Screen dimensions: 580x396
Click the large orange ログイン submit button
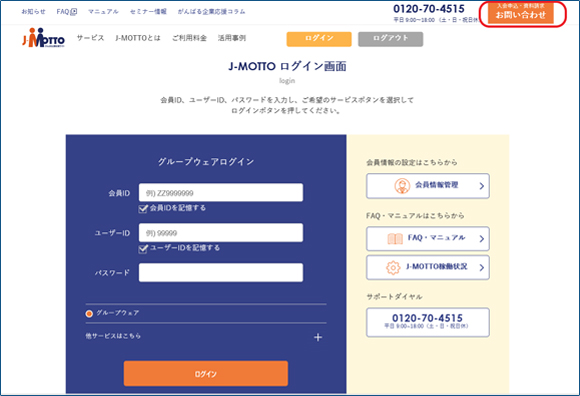point(206,373)
